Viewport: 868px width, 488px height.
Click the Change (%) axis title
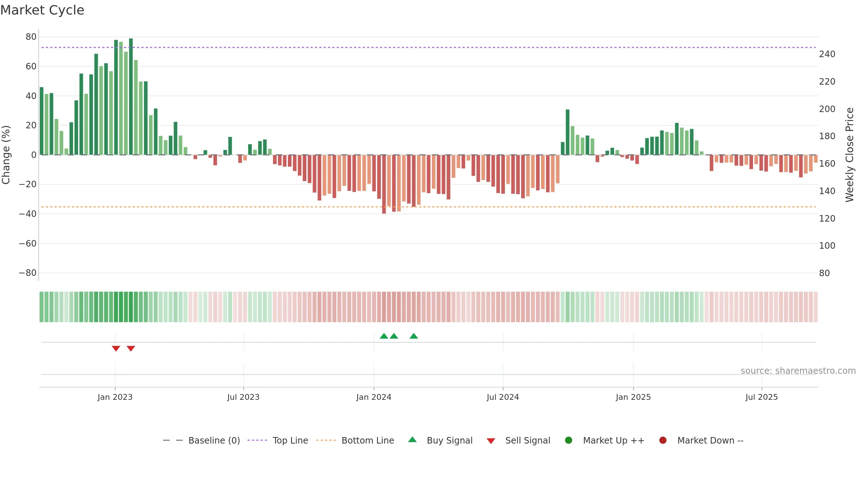click(6, 155)
